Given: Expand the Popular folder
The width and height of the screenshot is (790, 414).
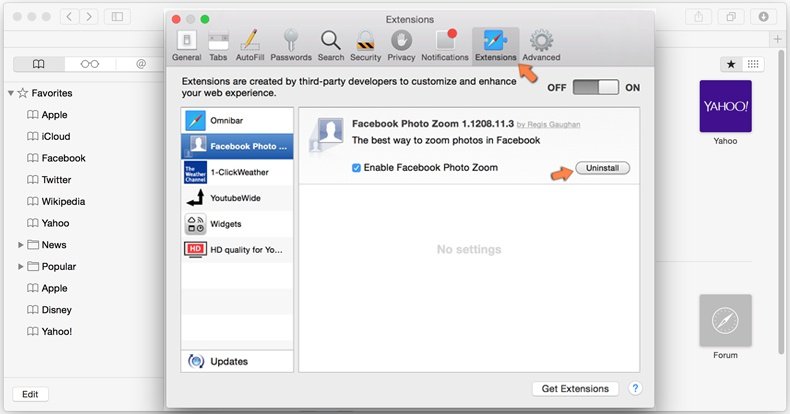Looking at the screenshot, I should (x=21, y=266).
